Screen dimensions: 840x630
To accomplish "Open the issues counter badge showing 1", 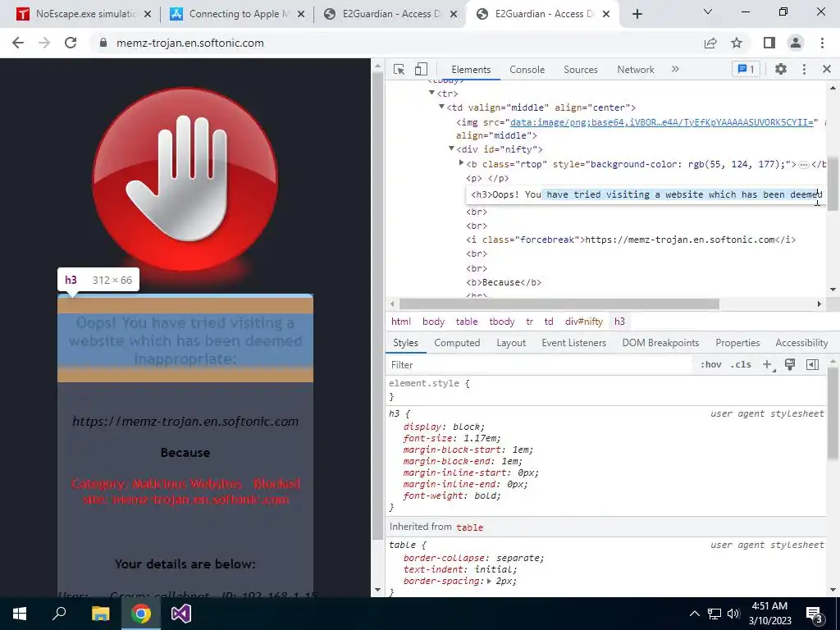I will 746,69.
